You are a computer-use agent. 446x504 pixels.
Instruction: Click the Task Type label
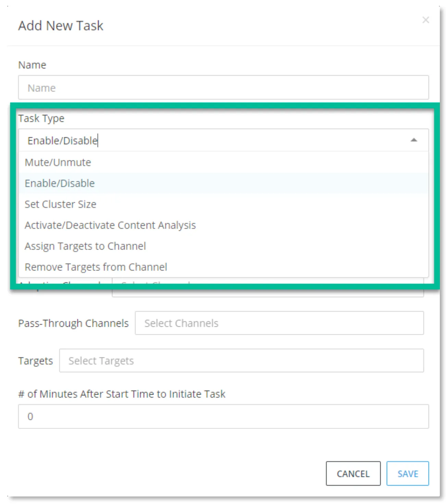coord(41,118)
